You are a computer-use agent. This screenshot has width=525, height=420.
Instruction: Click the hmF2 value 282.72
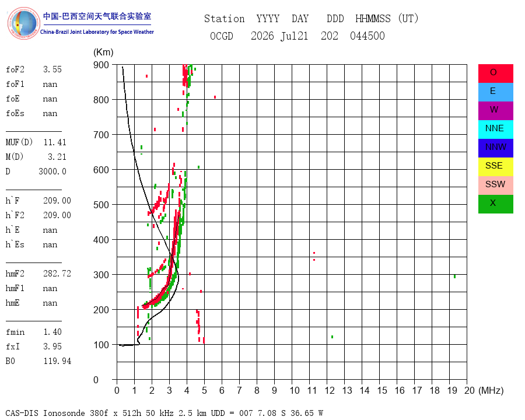point(57,274)
